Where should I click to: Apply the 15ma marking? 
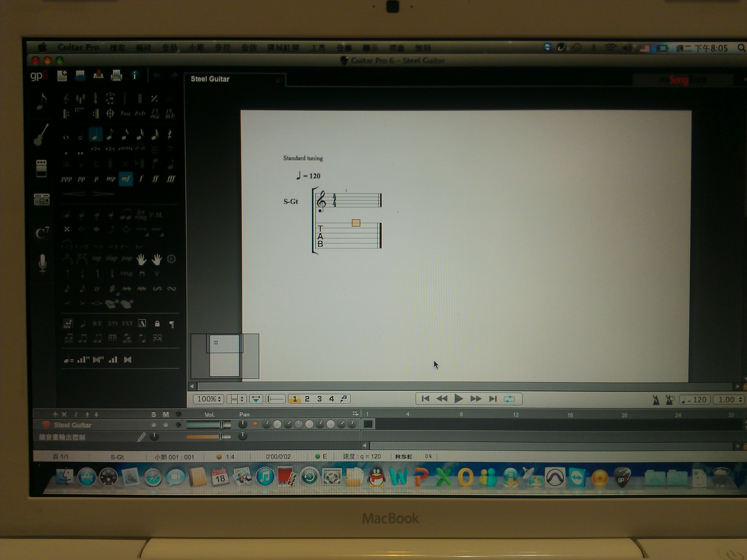(155, 113)
